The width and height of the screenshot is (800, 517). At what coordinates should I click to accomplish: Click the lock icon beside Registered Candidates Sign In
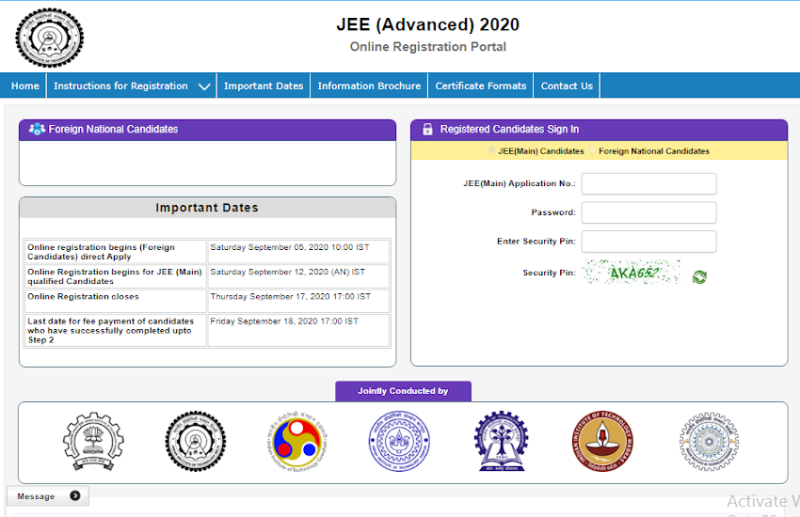pos(427,129)
